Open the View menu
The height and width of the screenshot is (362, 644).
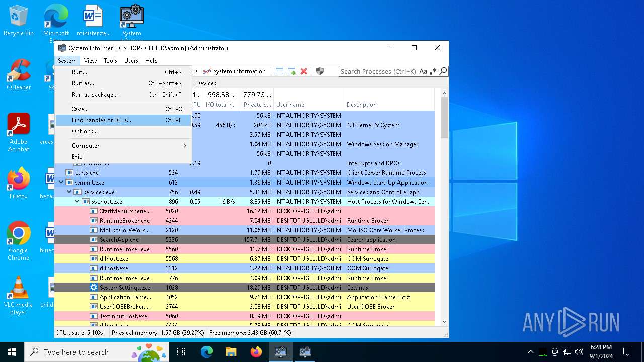click(90, 61)
